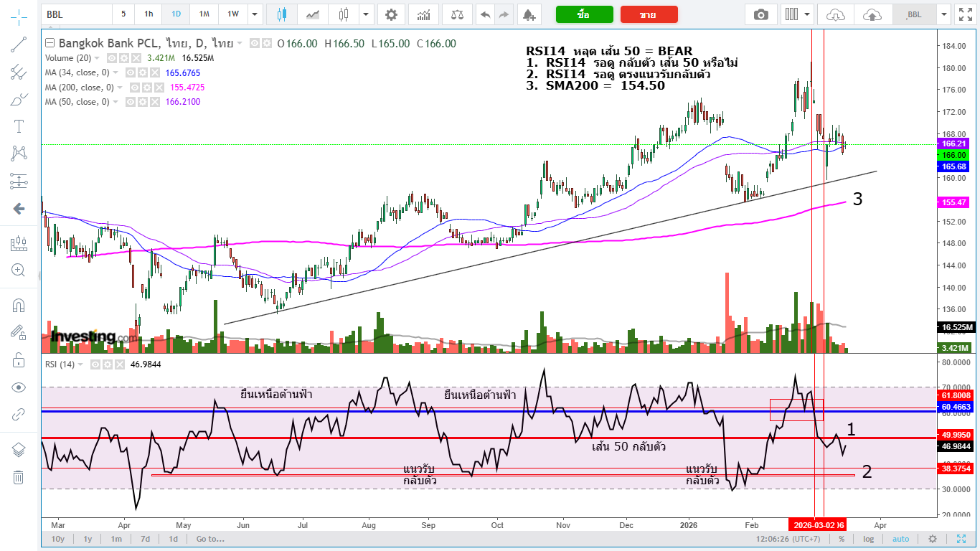Select the prediction and measurement tool
980x551 pixels.
tap(19, 181)
